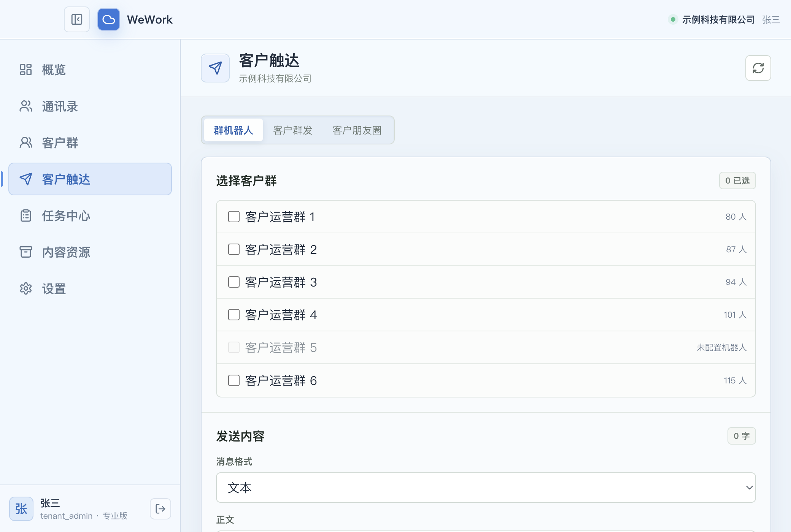Click the 选择客户群 heading
The height and width of the screenshot is (532, 791).
coord(246,180)
